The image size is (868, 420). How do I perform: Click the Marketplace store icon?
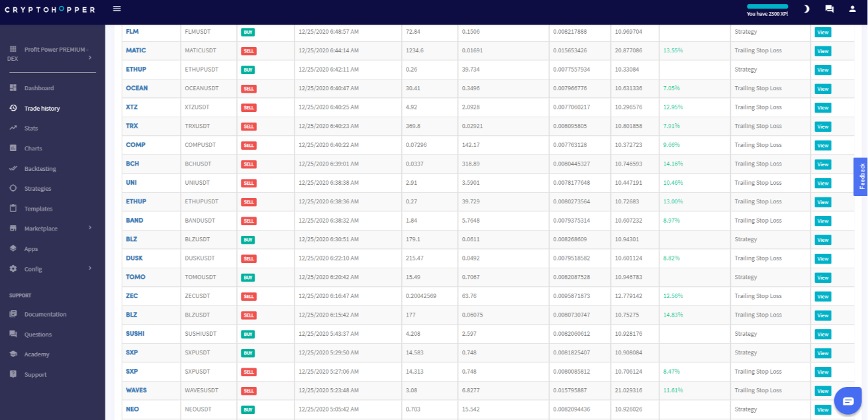click(13, 229)
